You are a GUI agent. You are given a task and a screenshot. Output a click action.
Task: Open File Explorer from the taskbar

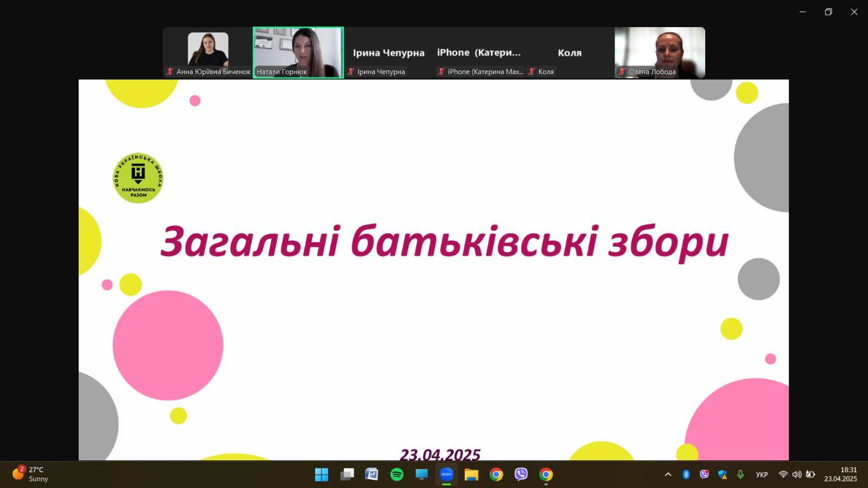(x=471, y=474)
